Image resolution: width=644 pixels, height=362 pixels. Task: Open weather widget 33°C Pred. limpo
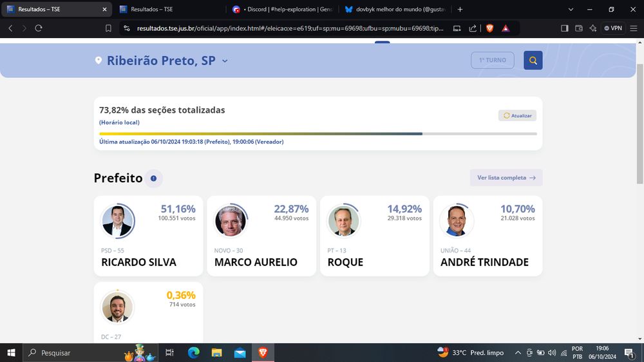coord(471,352)
